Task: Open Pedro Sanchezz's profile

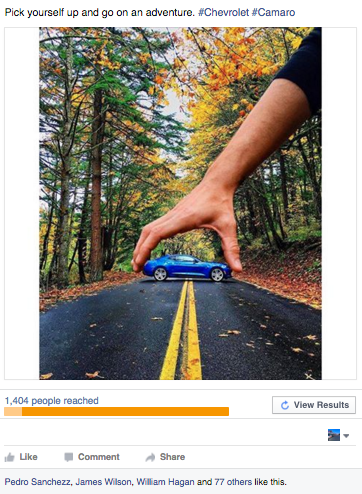Action: [x=37, y=482]
